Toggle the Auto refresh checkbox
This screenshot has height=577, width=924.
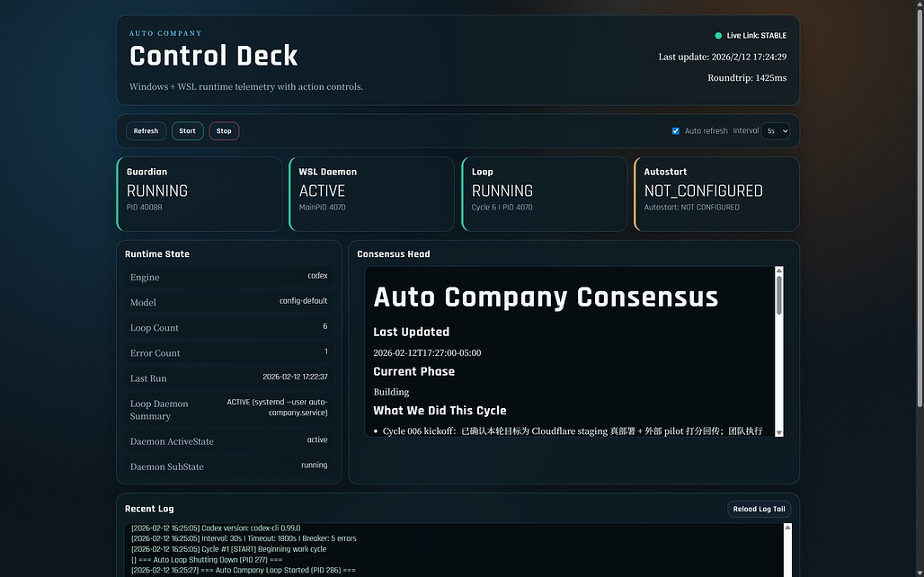coord(675,131)
